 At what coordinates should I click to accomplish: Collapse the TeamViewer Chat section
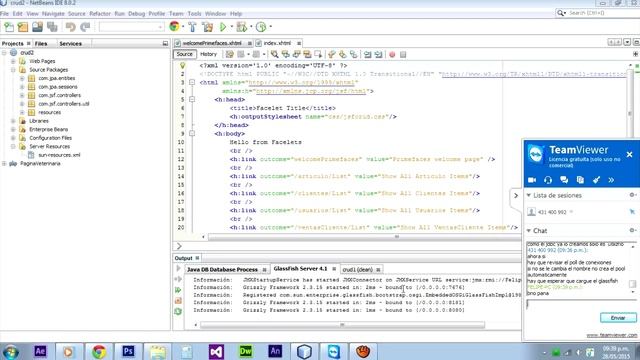(x=529, y=231)
